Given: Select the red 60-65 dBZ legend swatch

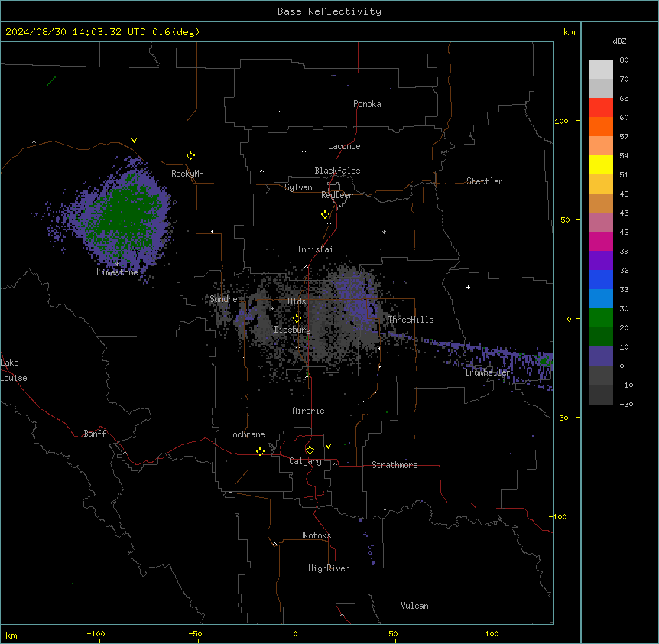Looking at the screenshot, I should coord(601,108).
